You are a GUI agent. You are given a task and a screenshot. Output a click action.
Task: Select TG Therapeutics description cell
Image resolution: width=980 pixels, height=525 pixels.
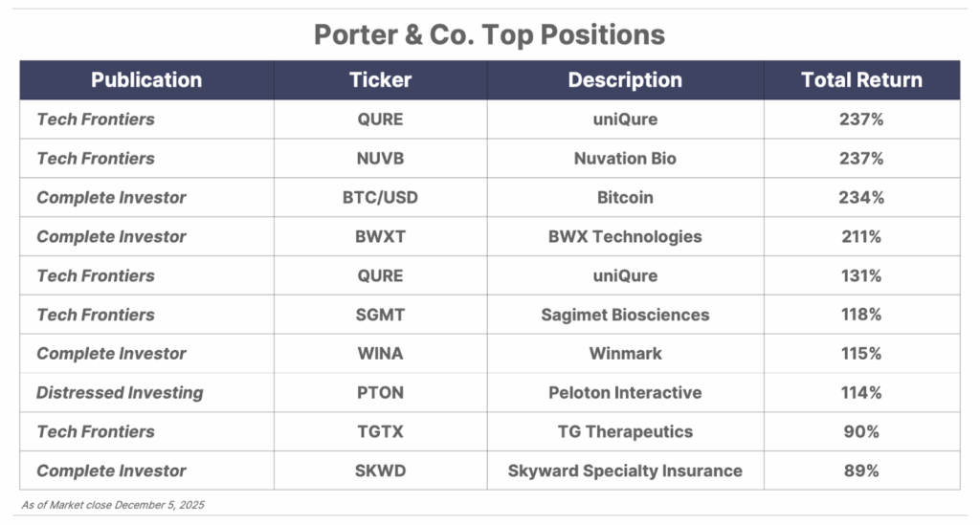(x=625, y=431)
